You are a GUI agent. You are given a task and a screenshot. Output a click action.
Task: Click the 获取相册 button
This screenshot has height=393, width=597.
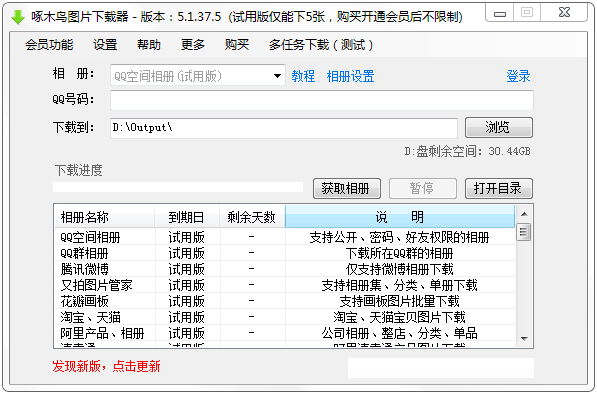point(347,189)
